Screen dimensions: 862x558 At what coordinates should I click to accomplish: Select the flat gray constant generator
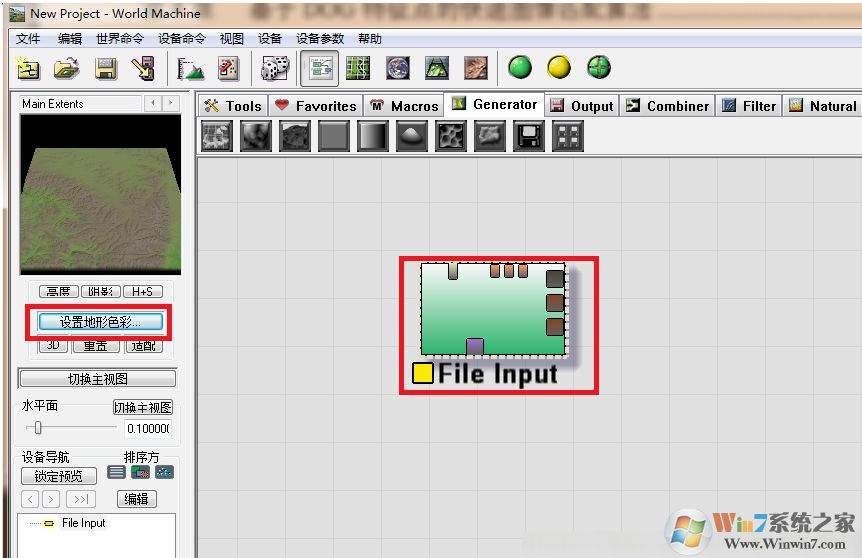coord(334,136)
